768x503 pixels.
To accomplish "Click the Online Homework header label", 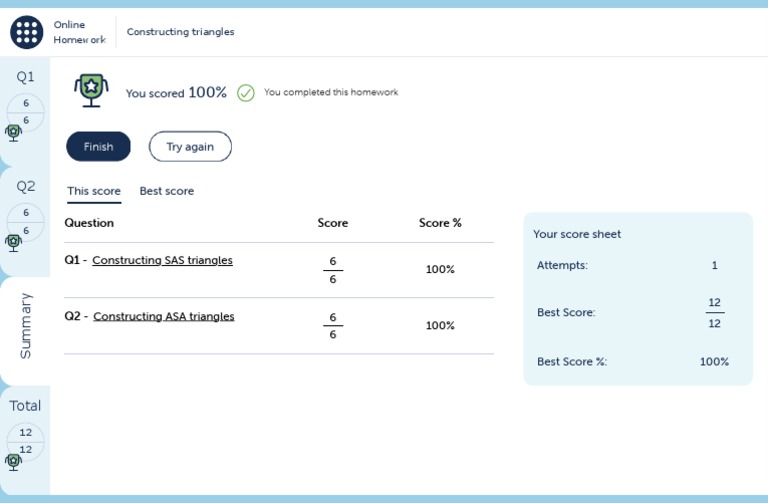I will pos(79,32).
